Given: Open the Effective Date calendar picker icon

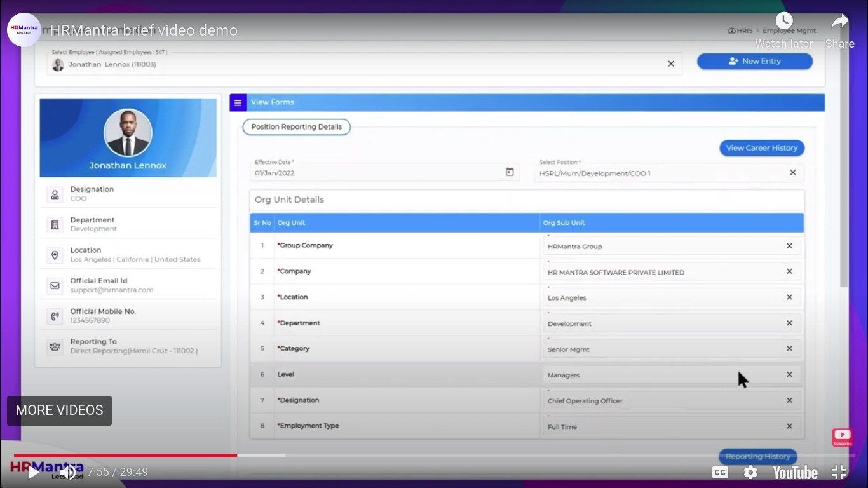Looking at the screenshot, I should (509, 172).
